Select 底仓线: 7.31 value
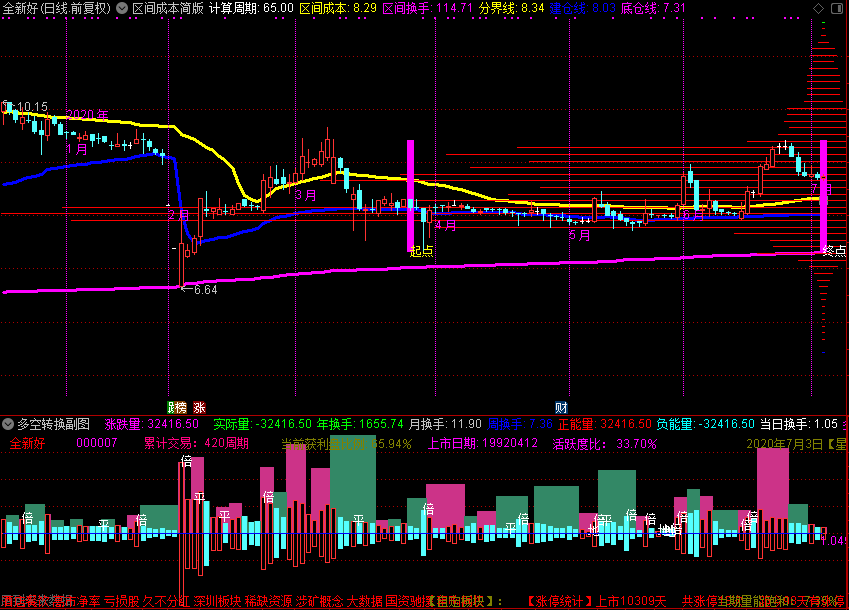Viewport: 849px width, 610px height. (653, 8)
